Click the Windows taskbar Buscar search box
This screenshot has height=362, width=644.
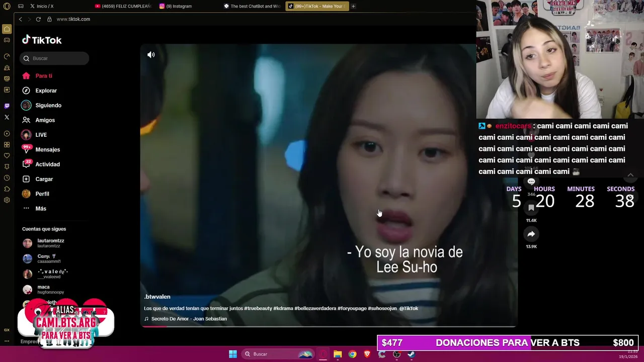[x=277, y=354]
